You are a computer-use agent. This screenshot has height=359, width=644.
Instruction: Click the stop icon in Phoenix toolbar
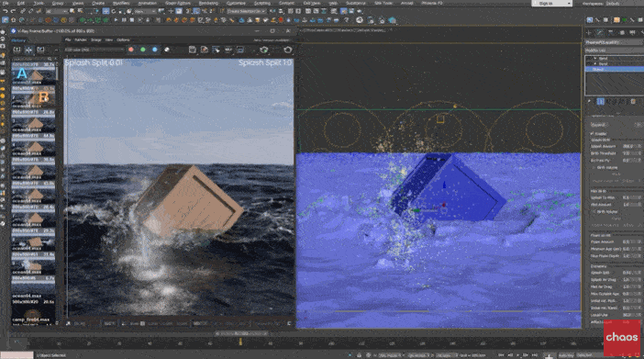(x=132, y=19)
